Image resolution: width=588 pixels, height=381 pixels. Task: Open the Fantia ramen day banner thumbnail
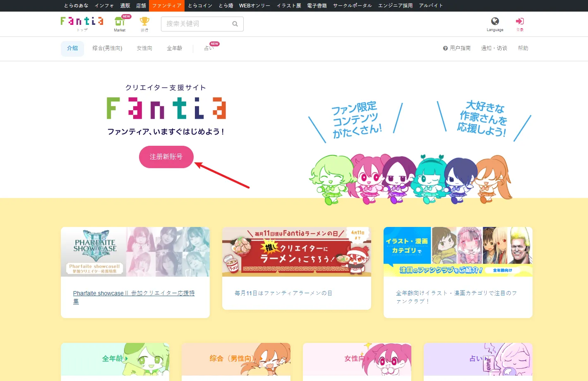[296, 251]
